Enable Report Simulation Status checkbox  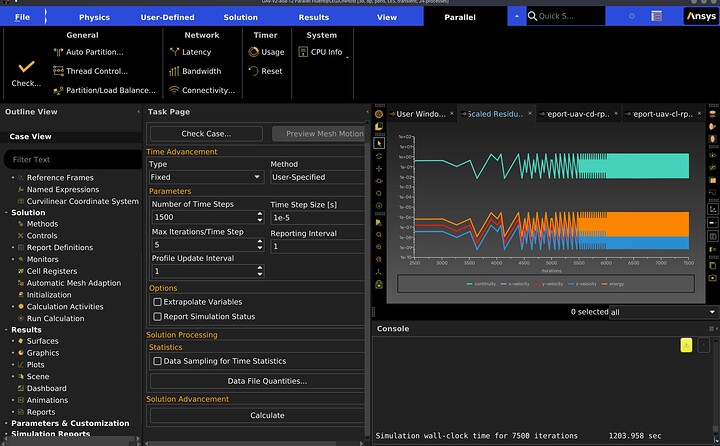point(158,316)
